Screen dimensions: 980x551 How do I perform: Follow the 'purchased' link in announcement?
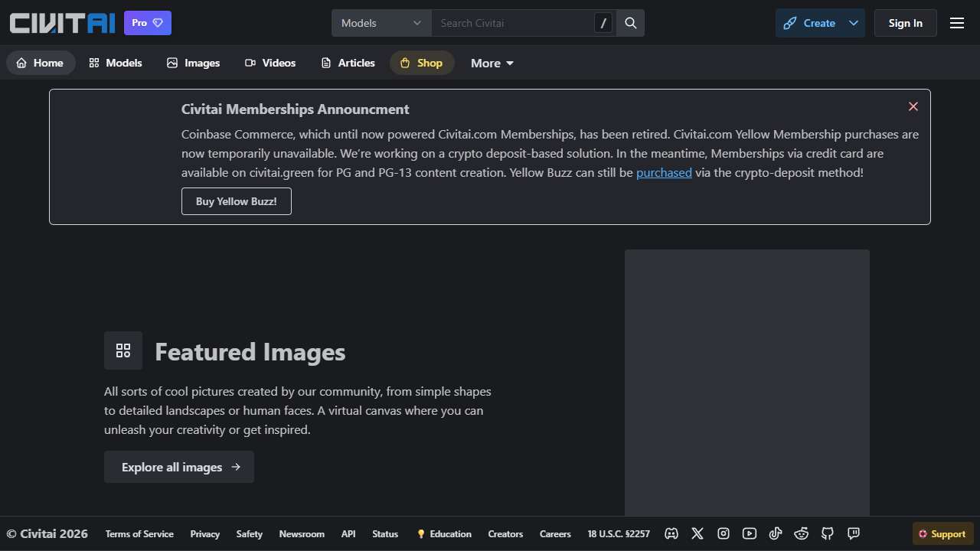coord(664,173)
